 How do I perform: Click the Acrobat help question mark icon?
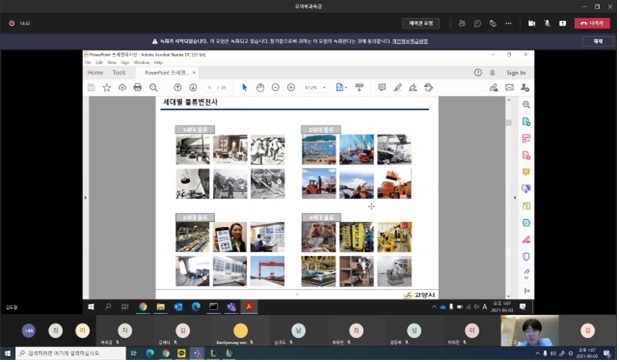pos(478,73)
